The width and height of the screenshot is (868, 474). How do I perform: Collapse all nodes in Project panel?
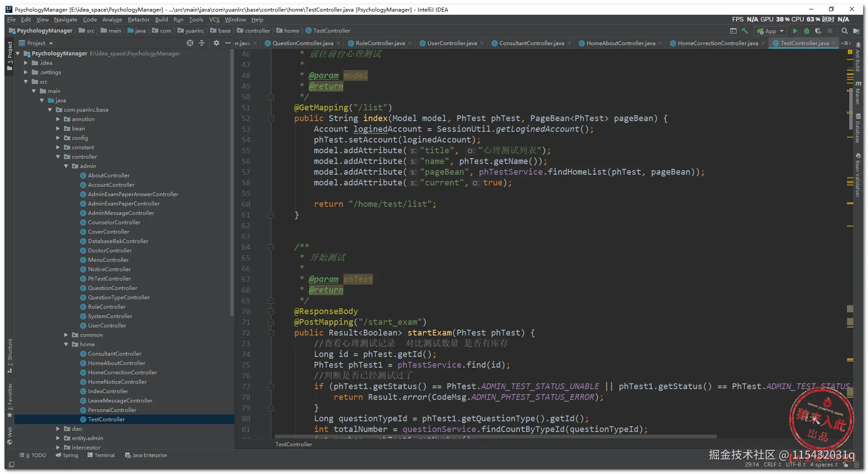(x=202, y=43)
